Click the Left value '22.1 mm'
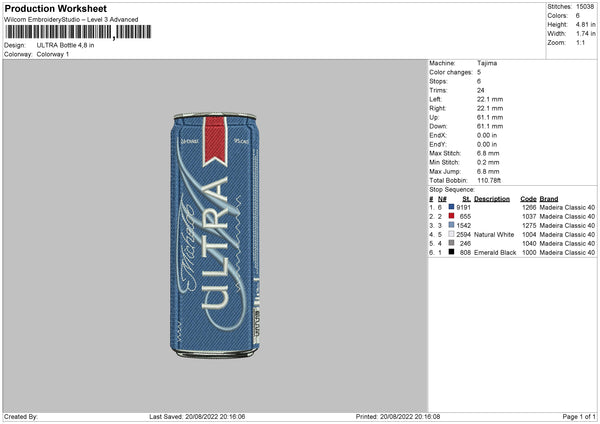Viewport: 600px width, 424px height. (x=490, y=99)
